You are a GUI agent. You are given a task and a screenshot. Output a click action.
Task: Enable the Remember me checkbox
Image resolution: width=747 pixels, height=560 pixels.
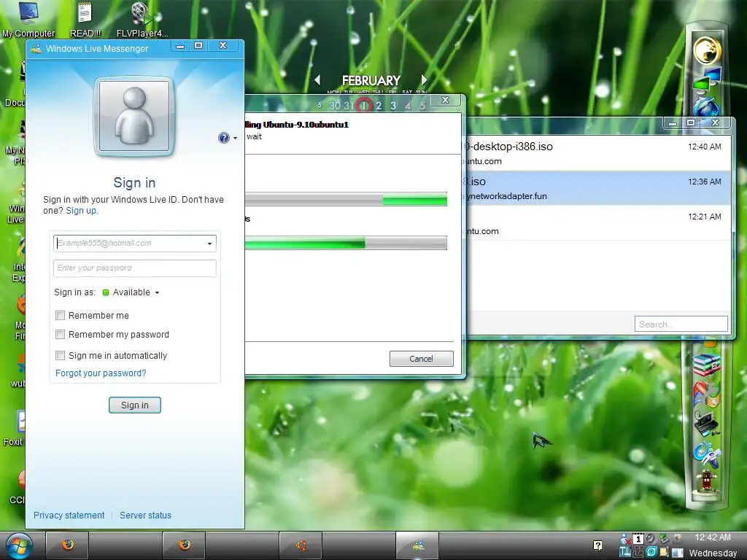(60, 315)
